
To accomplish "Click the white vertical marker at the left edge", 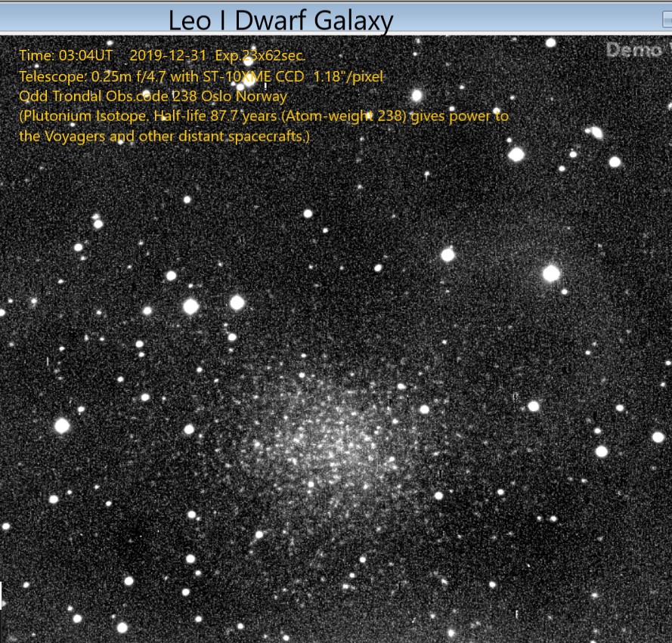I will [x=2, y=594].
